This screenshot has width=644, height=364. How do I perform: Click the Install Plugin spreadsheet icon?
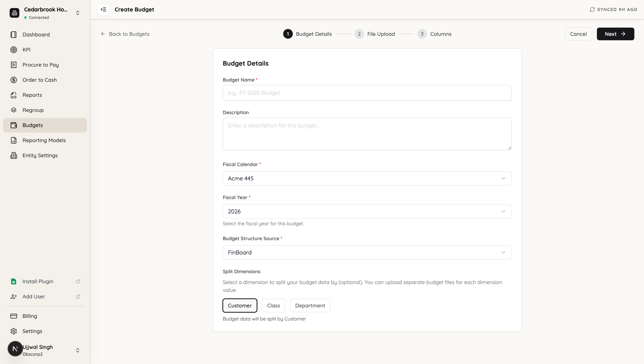(14, 281)
